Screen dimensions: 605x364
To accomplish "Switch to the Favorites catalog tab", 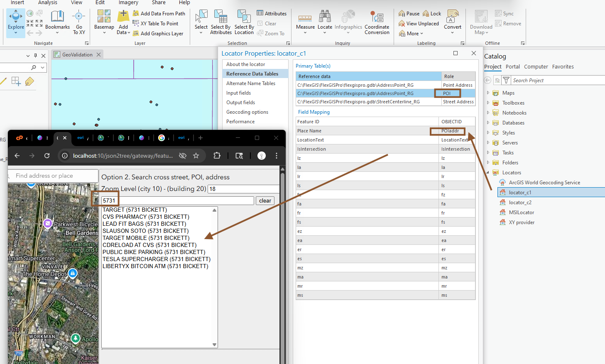I will click(563, 67).
